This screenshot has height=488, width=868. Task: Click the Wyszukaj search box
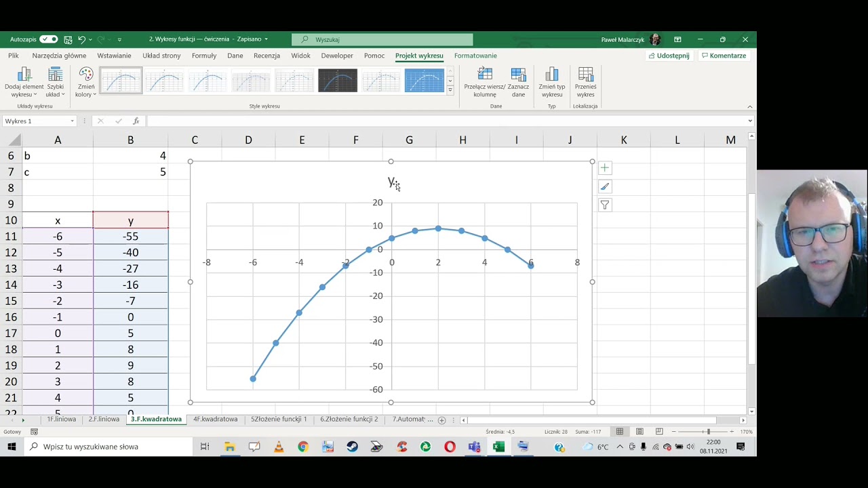point(382,39)
